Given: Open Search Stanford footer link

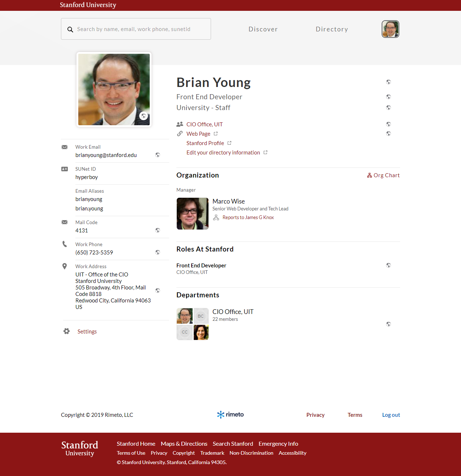Looking at the screenshot, I should click(233, 444).
